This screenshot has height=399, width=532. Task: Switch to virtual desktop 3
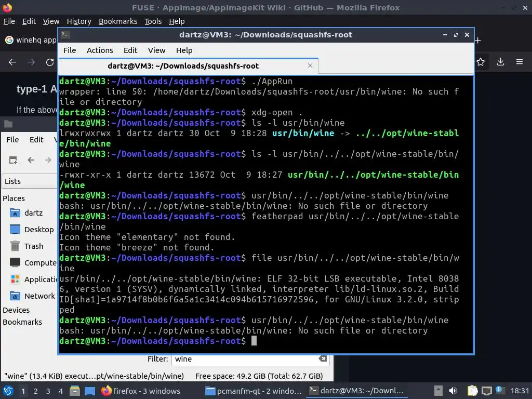click(48, 391)
